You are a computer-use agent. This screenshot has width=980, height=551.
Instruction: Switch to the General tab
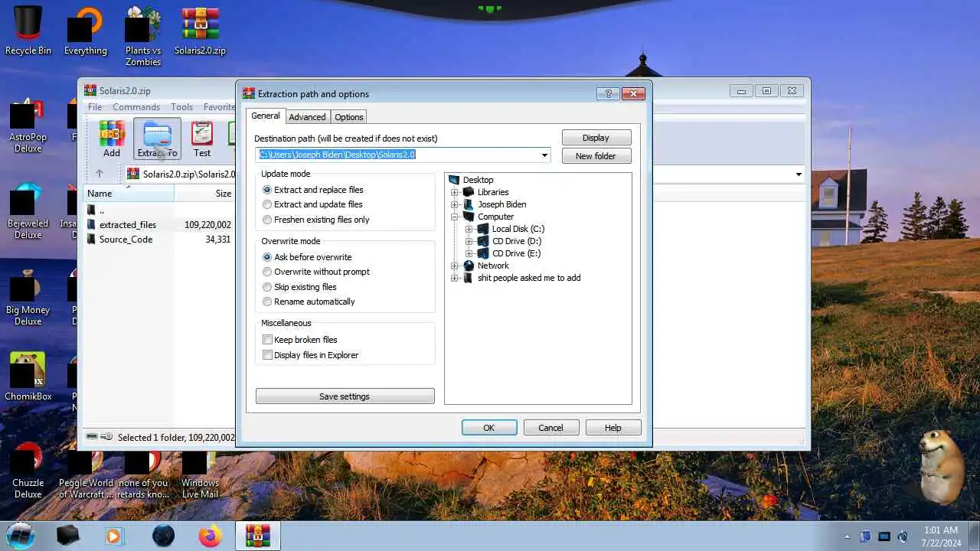tap(266, 116)
